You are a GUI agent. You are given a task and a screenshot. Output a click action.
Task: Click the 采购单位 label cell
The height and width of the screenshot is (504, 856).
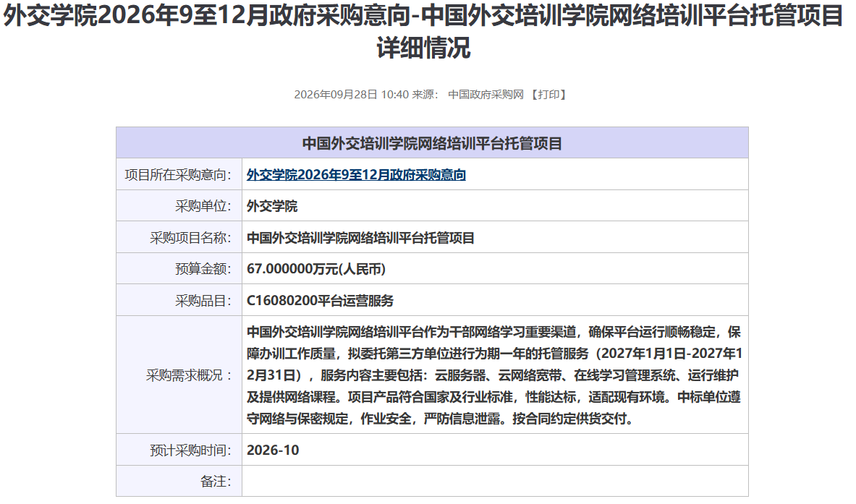[x=179, y=205]
